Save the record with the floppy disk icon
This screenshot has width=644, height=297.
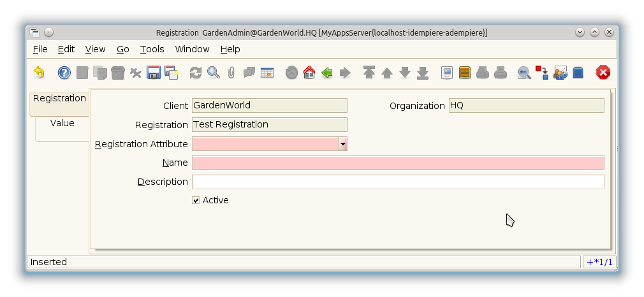(154, 73)
